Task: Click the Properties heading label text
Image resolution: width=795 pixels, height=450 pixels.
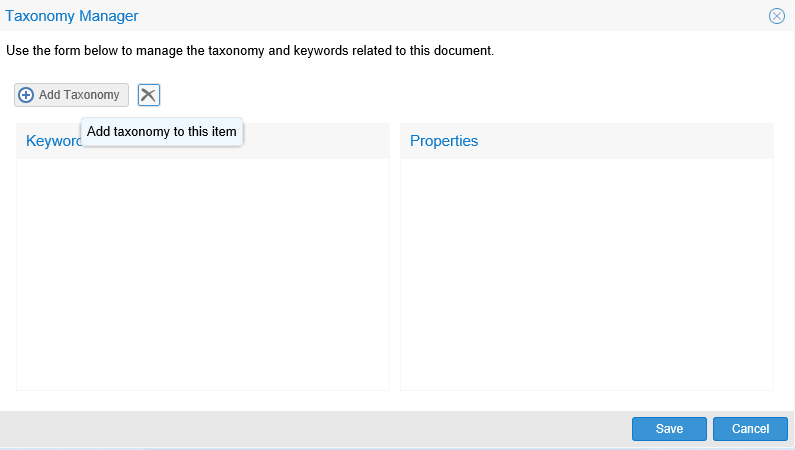Action: point(444,141)
